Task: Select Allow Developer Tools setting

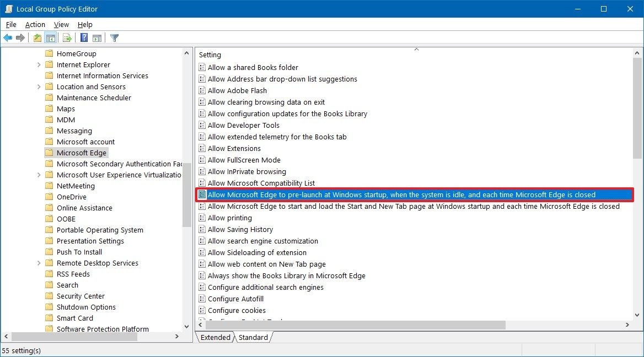Action: 244,125
